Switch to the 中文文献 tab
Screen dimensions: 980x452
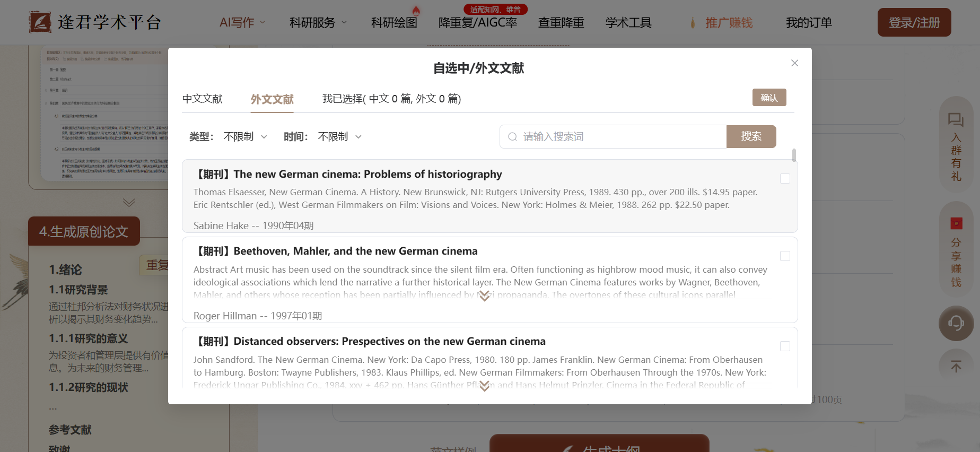coord(202,99)
